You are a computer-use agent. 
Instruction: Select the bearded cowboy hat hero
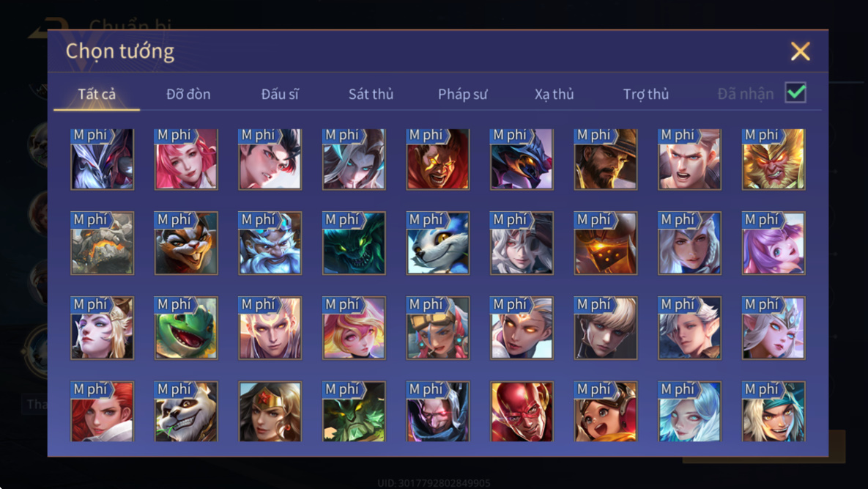pyautogui.click(x=606, y=160)
